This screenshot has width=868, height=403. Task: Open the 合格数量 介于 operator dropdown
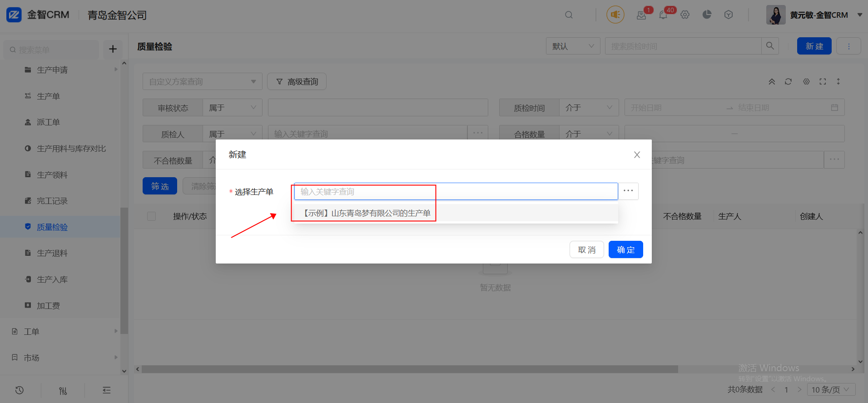[x=589, y=133]
